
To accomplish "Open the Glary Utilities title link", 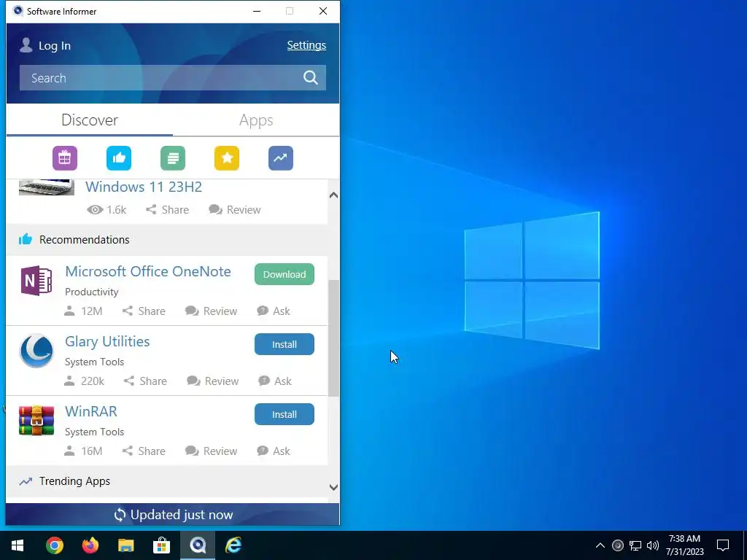I will click(107, 341).
